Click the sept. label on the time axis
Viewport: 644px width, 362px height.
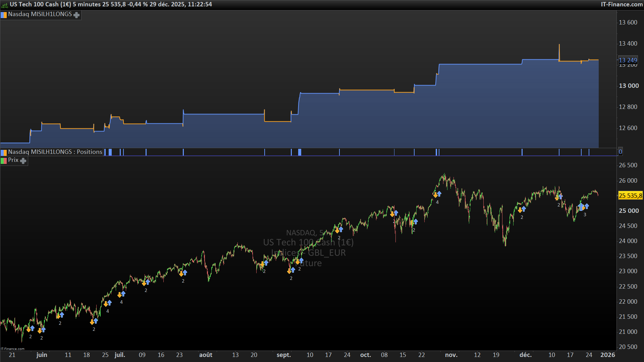[x=283, y=355]
